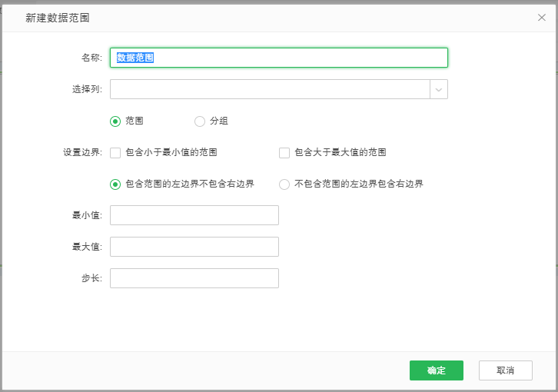Viewport: 558px width, 392px height.
Task: Click the 步长 label text
Action: (91, 278)
